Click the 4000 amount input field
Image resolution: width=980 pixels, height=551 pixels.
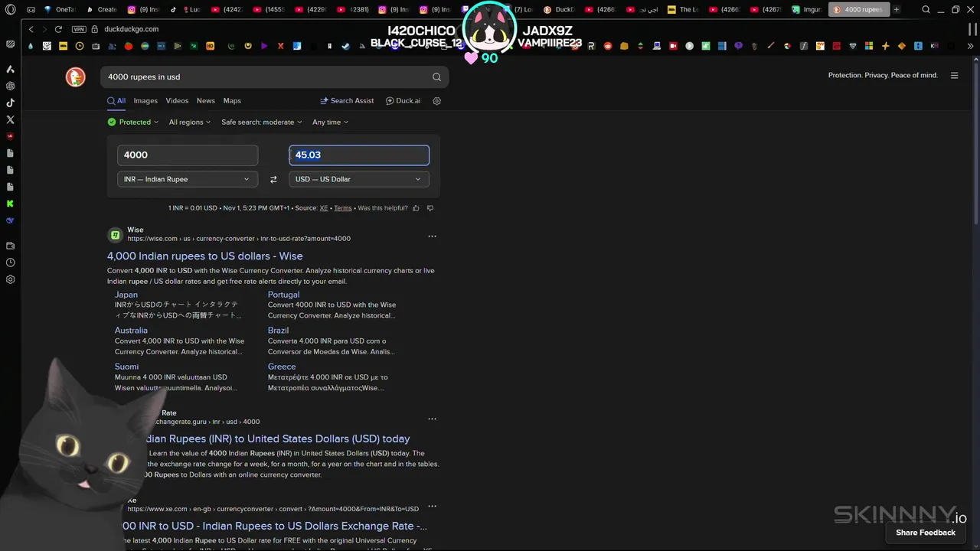coord(188,155)
